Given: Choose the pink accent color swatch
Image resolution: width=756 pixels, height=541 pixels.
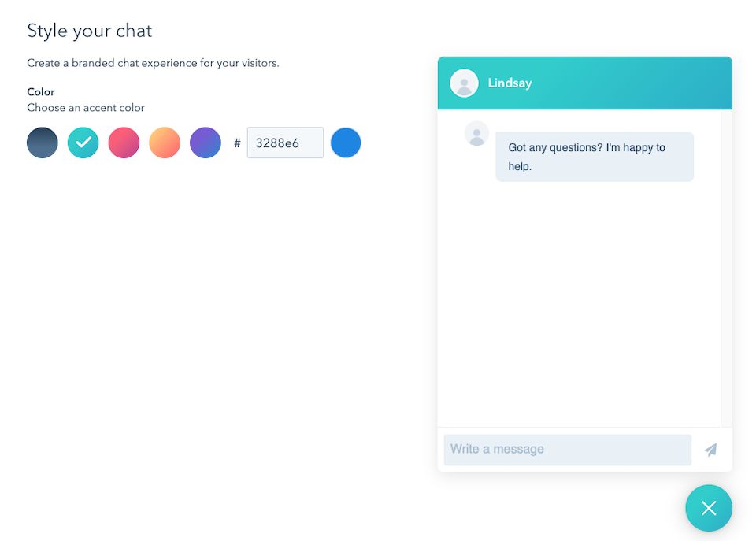Looking at the screenshot, I should (x=124, y=143).
